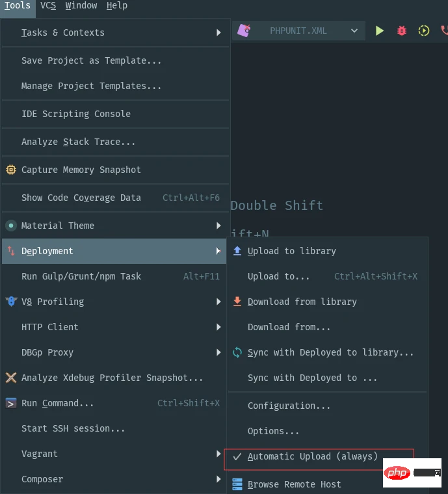
Task: Select Download from library
Action: 328,302
